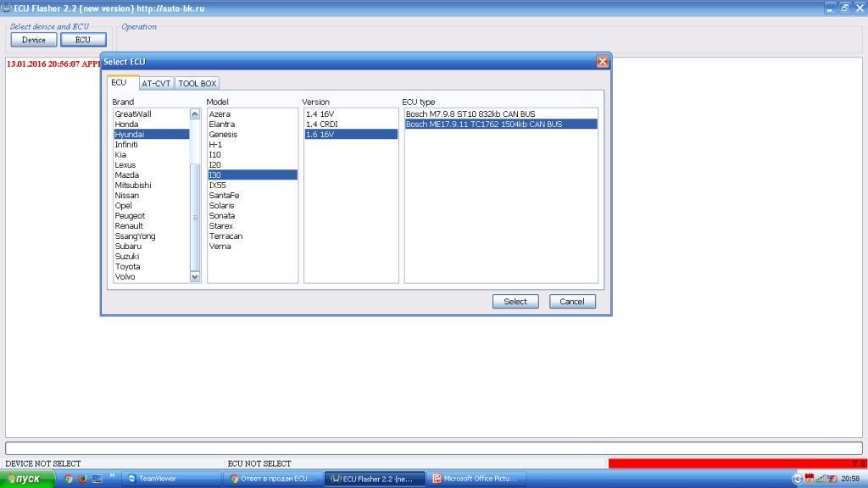Expand quick launch overflow chevron
The image size is (868, 488).
pos(113,476)
